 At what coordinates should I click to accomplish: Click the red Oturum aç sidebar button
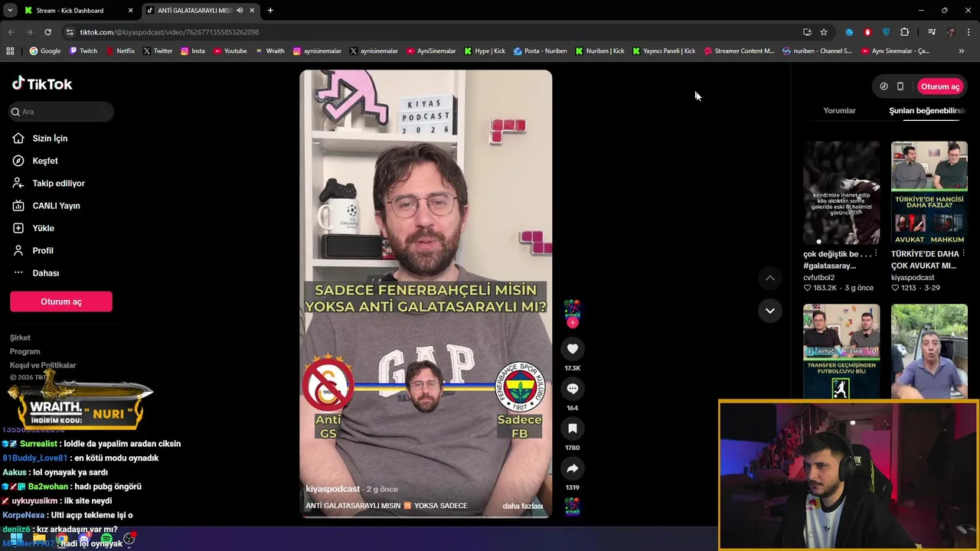click(x=61, y=302)
